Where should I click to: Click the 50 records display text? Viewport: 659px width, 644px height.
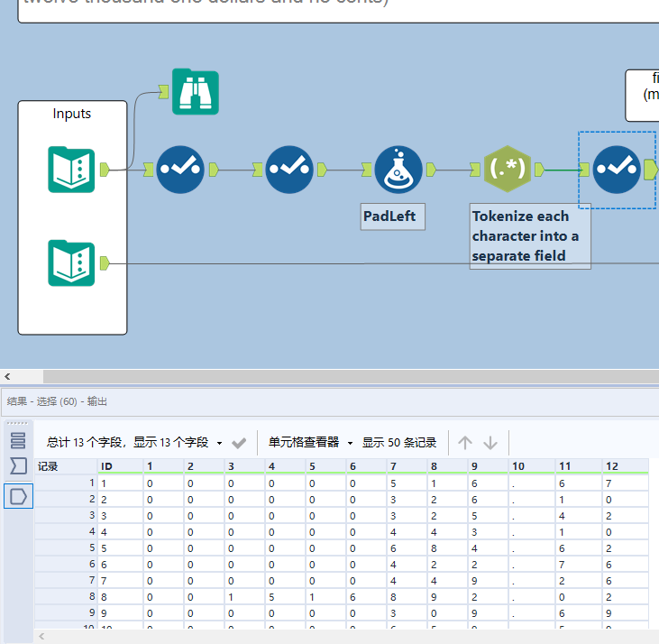click(399, 443)
